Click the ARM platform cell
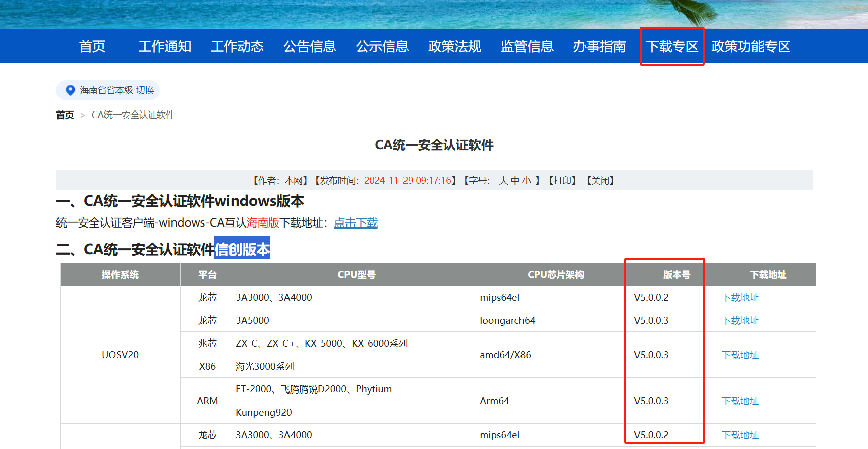 [x=207, y=401]
